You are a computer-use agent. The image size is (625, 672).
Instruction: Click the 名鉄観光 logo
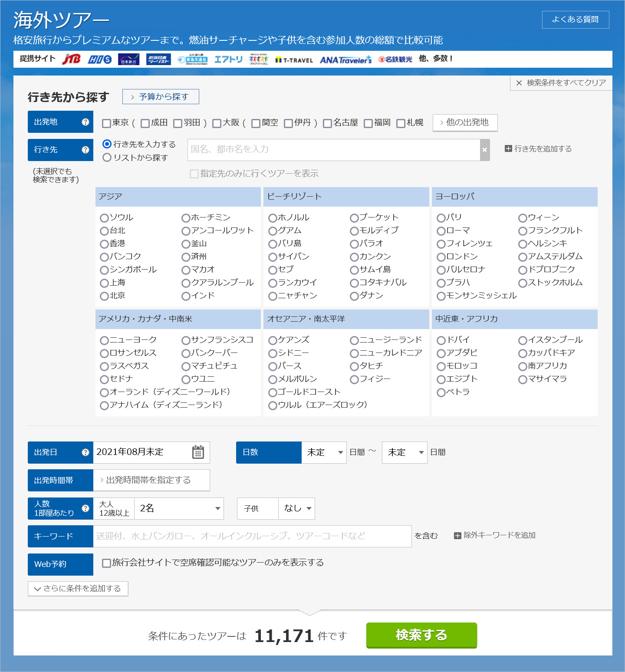395,59
